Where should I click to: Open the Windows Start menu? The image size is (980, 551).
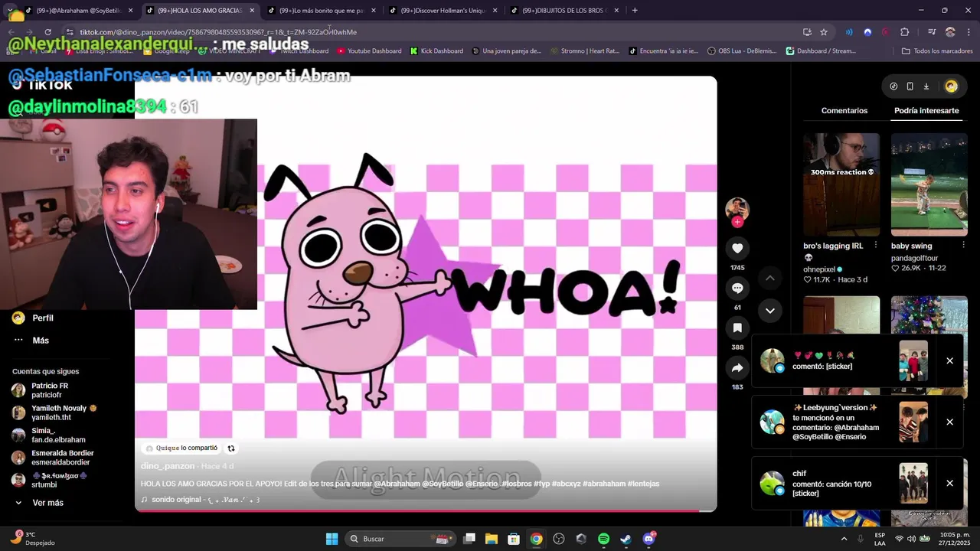[332, 539]
